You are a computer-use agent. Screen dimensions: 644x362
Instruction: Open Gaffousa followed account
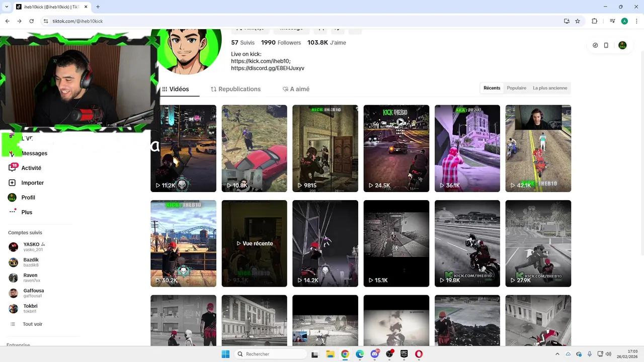[33, 293]
